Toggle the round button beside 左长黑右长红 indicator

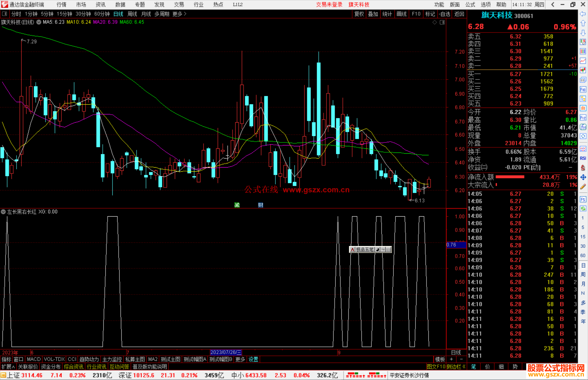(3, 212)
